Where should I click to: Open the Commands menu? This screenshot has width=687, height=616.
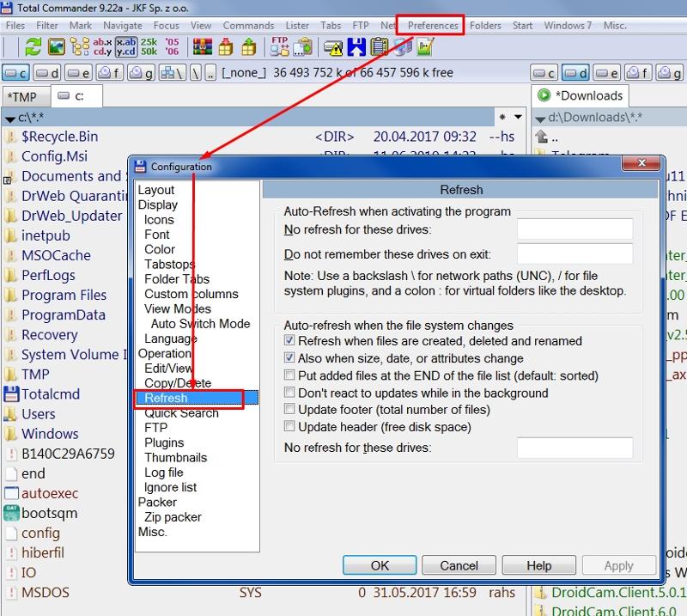[248, 25]
